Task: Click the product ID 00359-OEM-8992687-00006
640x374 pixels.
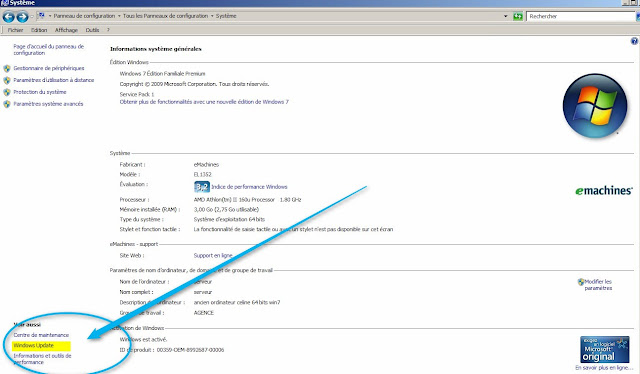Action: point(191,350)
